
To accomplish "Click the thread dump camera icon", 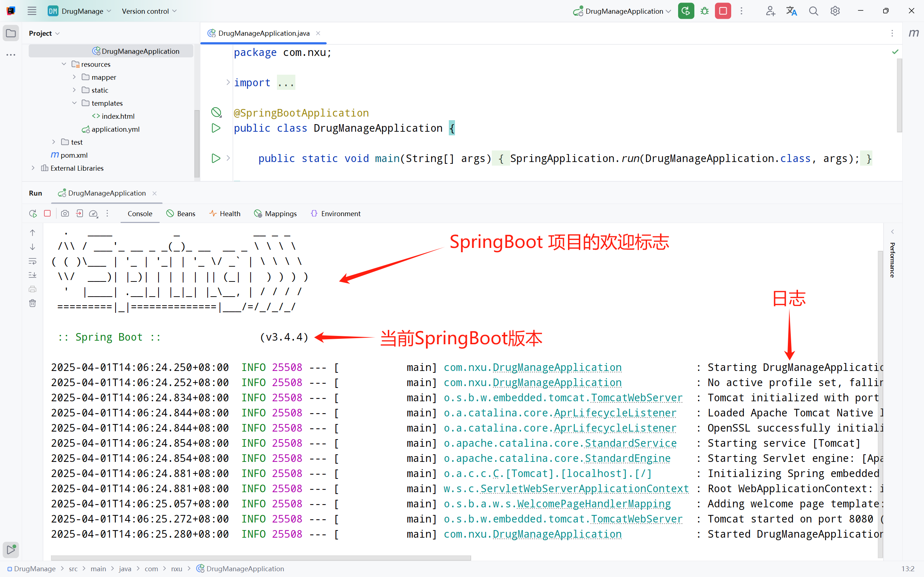I will (65, 213).
